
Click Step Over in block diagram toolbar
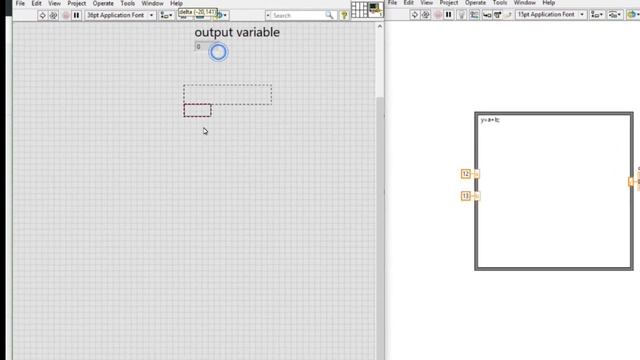pyautogui.click(x=498, y=15)
